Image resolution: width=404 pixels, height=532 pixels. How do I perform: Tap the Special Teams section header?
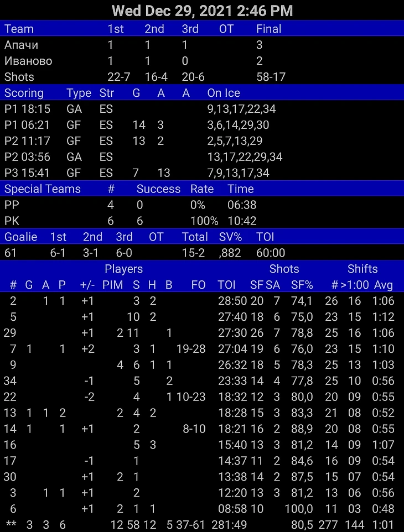(x=43, y=189)
